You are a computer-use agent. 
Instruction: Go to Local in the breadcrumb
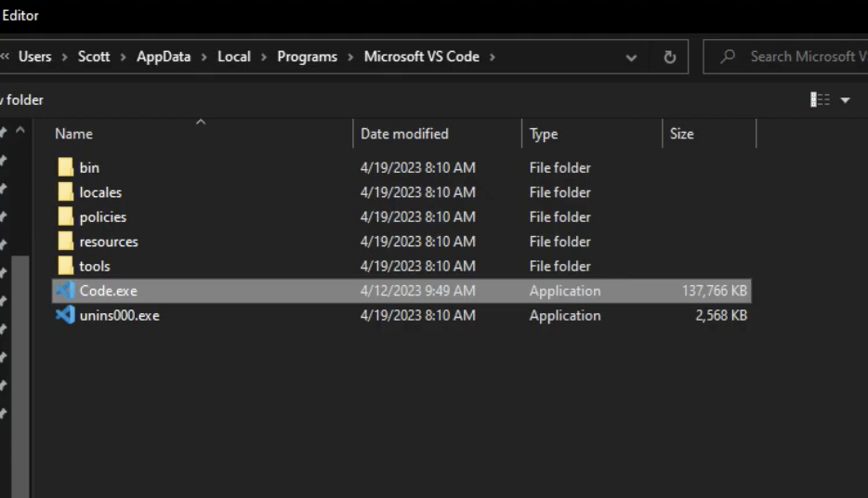(233, 57)
